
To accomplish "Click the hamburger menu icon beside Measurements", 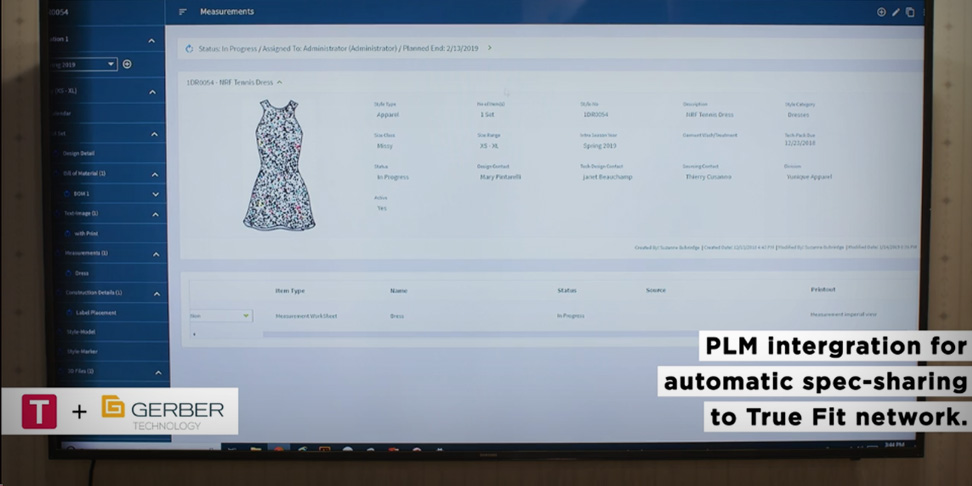I will (182, 12).
